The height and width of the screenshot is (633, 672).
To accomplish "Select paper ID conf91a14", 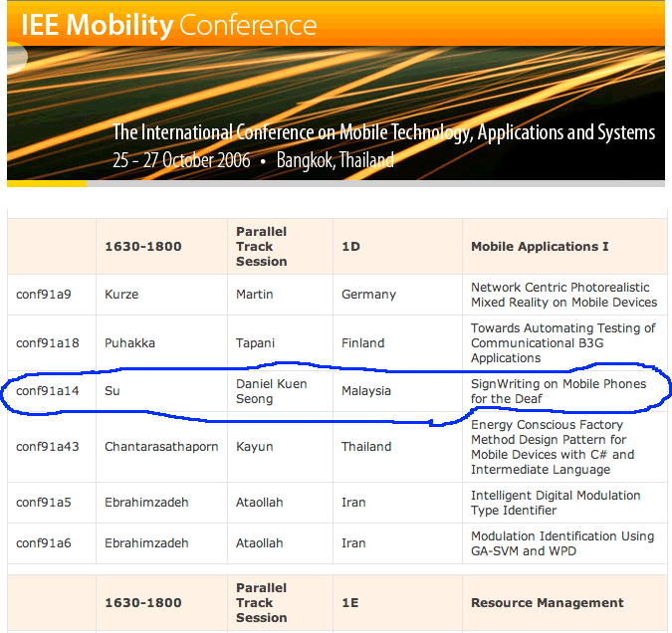I will (48, 391).
